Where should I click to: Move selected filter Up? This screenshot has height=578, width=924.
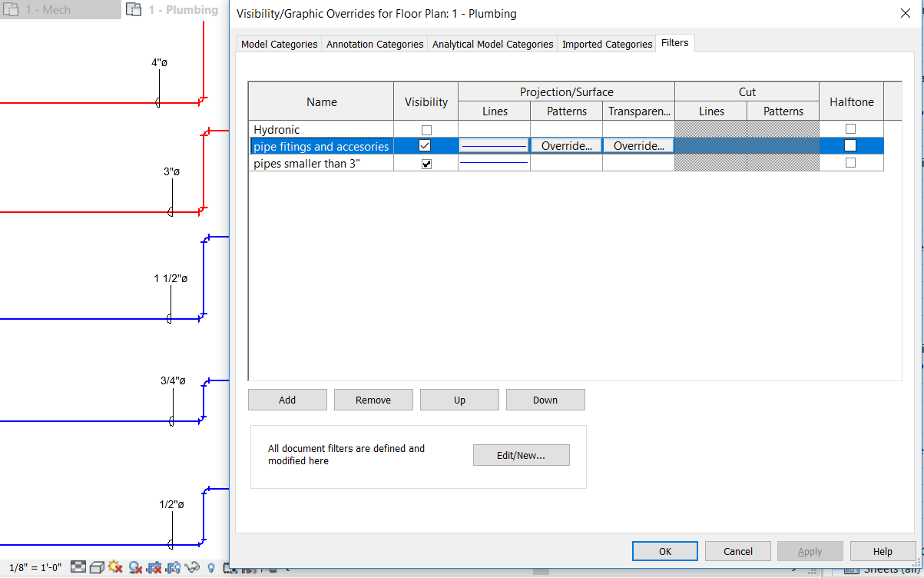[459, 400]
